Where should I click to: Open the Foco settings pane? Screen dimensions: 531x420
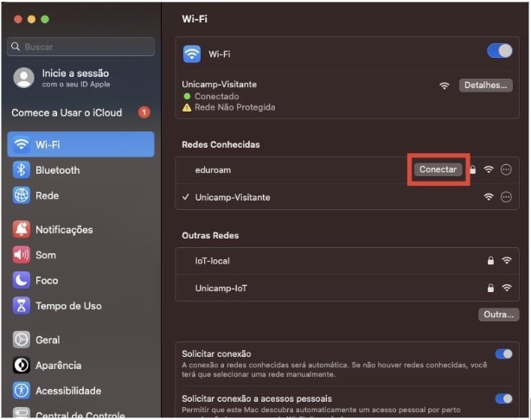tap(80, 280)
